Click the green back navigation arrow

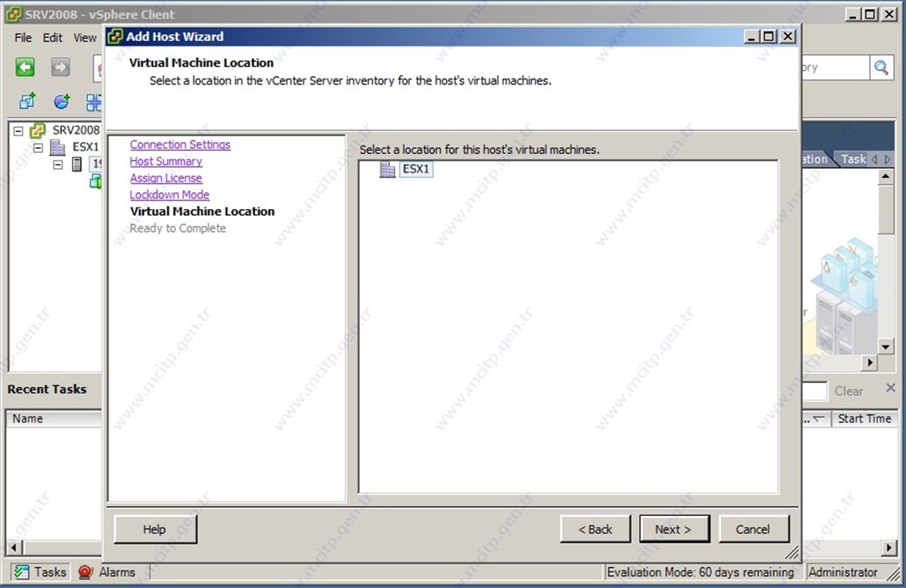pos(25,67)
